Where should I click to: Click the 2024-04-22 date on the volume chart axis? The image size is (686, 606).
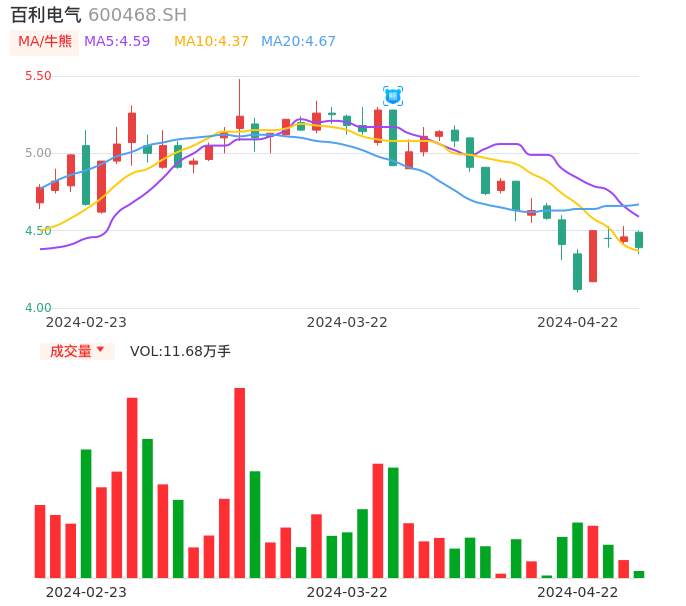coord(578,592)
